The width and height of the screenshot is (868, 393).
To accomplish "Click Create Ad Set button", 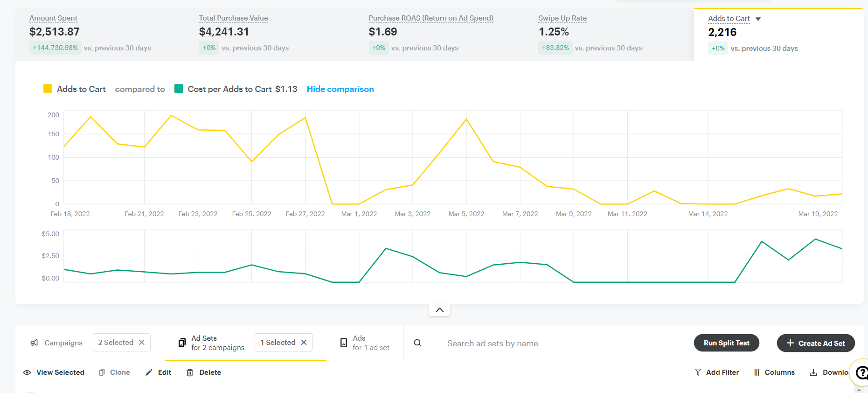I will coord(815,343).
